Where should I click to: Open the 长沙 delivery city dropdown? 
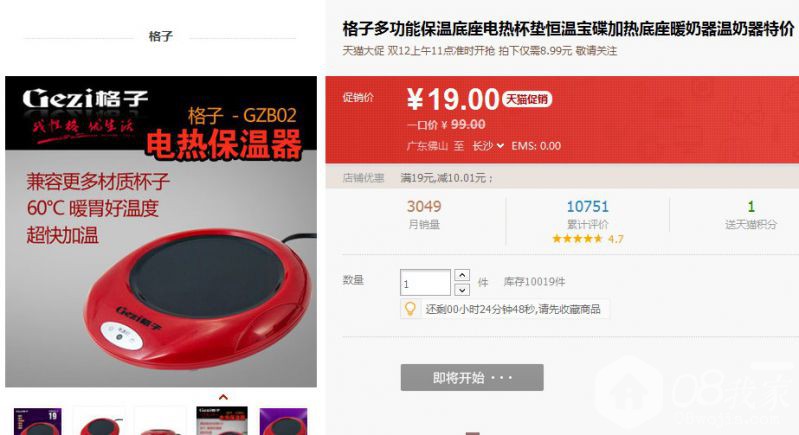coord(488,146)
